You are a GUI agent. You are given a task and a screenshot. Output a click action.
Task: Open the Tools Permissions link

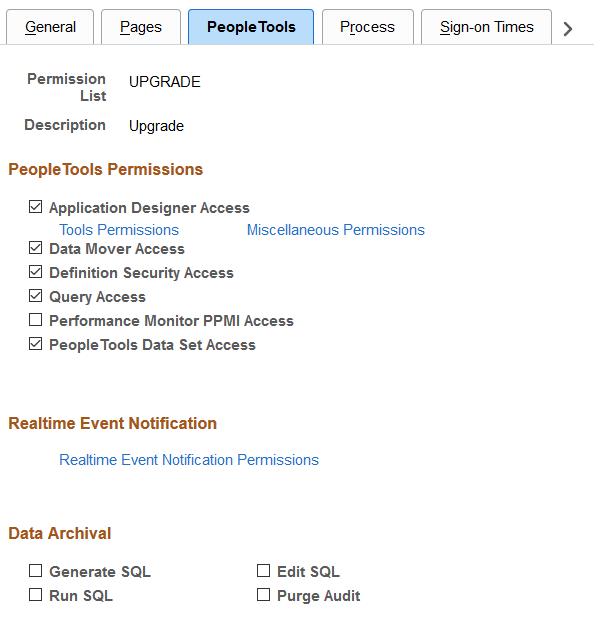119,230
